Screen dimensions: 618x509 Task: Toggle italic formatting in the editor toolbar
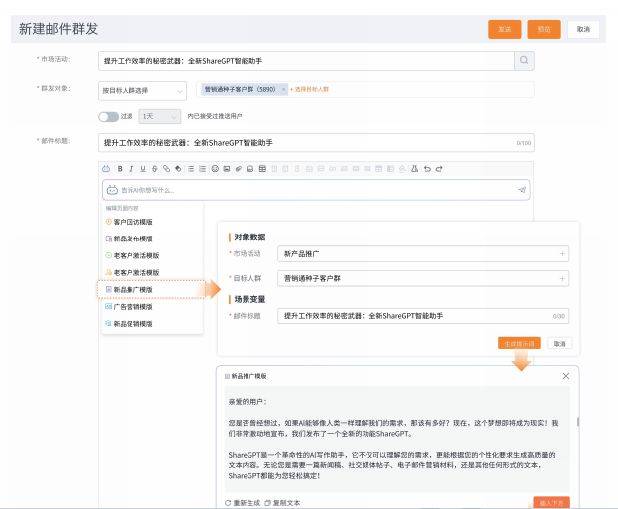(x=131, y=169)
